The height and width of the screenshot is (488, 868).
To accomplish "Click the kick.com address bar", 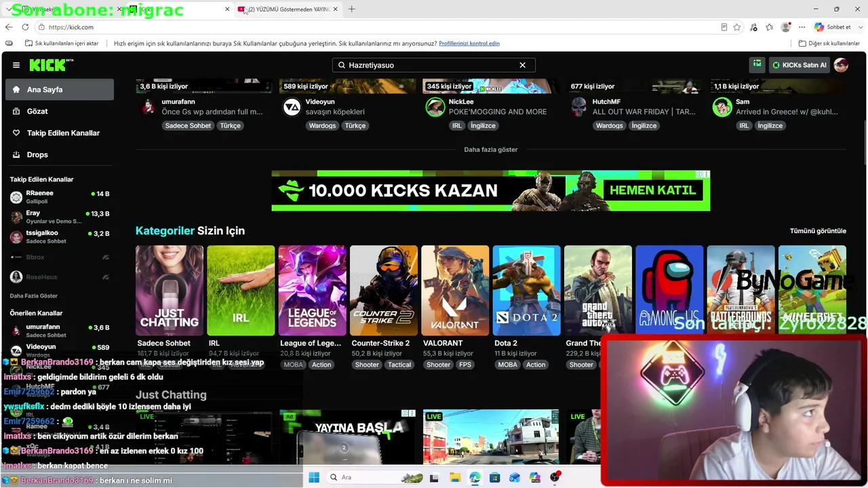I will click(x=380, y=27).
